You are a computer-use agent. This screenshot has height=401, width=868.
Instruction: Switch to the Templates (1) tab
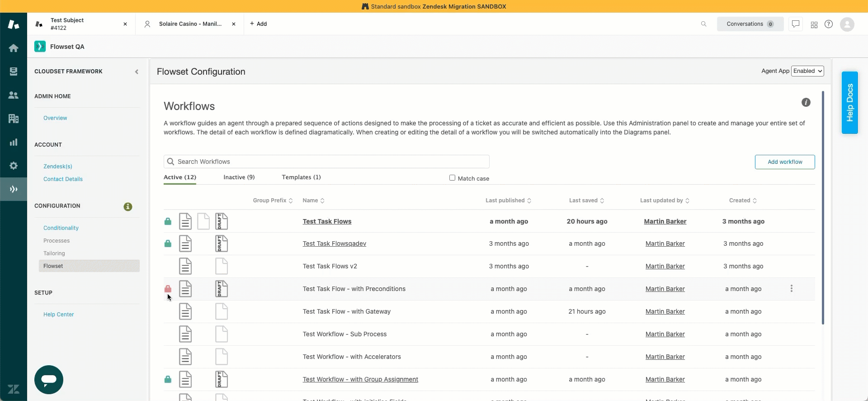point(302,177)
